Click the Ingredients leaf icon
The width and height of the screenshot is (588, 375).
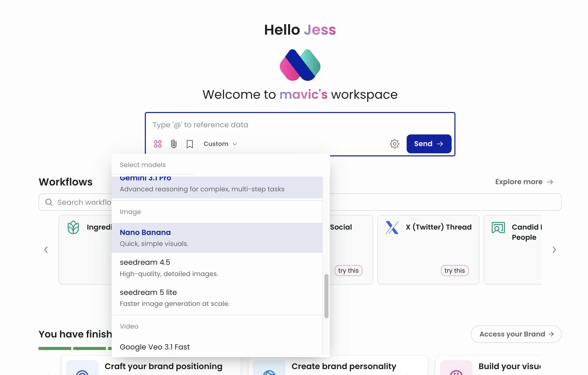click(73, 227)
